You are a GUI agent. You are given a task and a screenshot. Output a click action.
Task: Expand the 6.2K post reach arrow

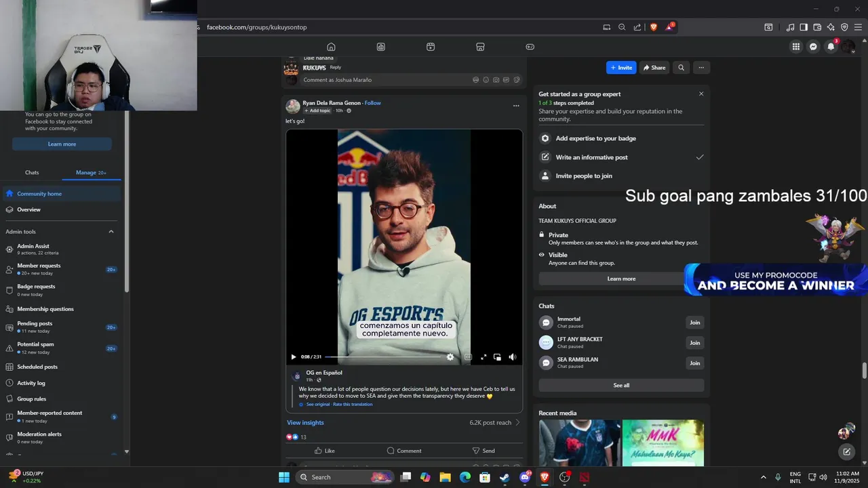point(518,423)
